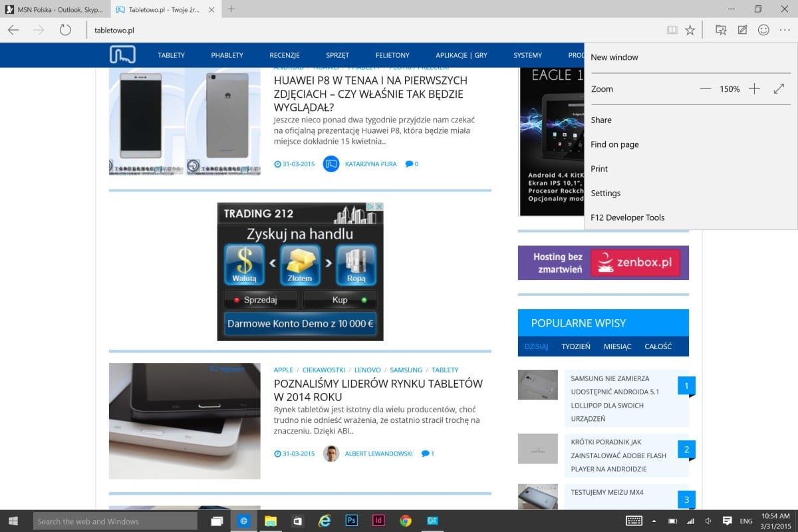The image size is (798, 532).
Task: Open TABLETY in the site navigation bar
Action: (172, 55)
